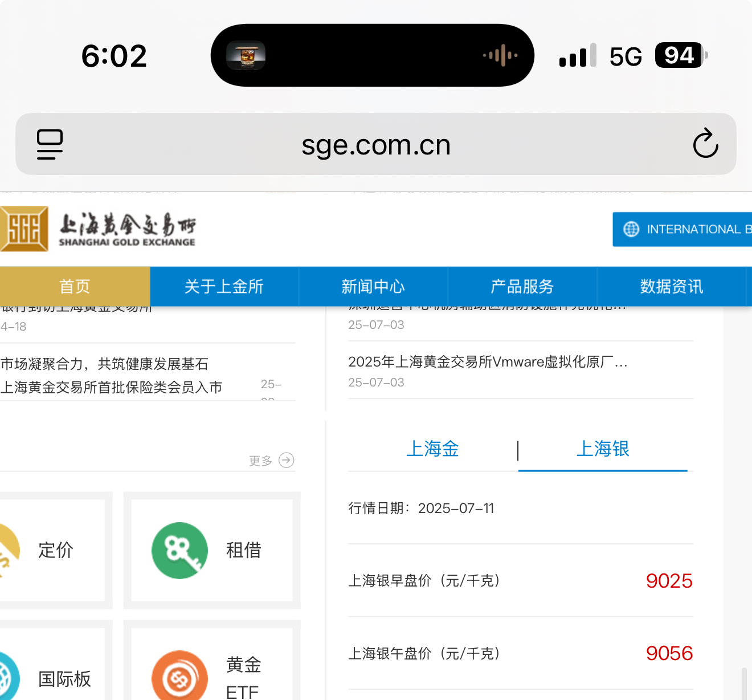Image resolution: width=752 pixels, height=700 pixels.
Task: Tap the status bar time 6:02
Action: [114, 56]
